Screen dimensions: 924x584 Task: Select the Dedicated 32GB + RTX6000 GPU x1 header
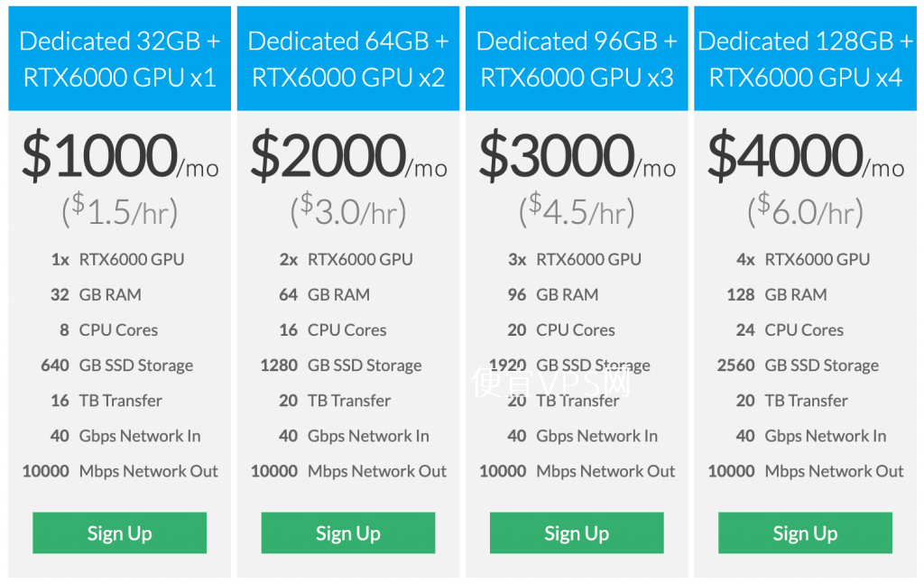pos(119,58)
